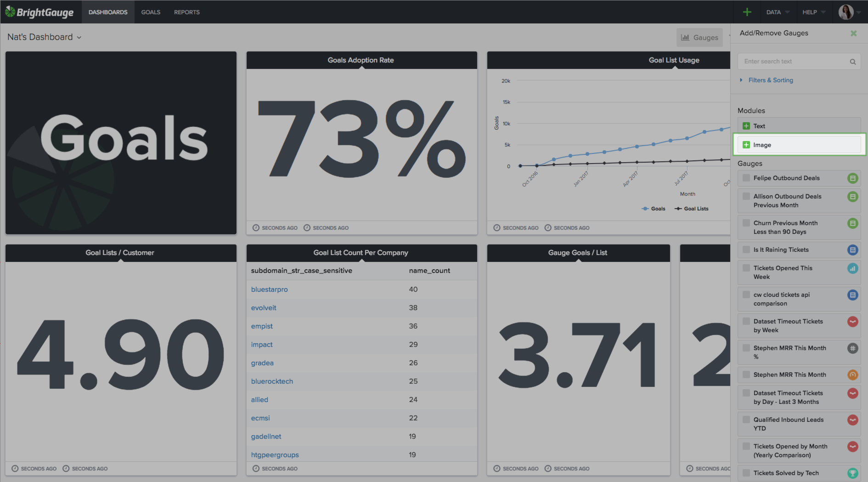Check the Stephen MRR This Month % checkbox

(x=746, y=348)
